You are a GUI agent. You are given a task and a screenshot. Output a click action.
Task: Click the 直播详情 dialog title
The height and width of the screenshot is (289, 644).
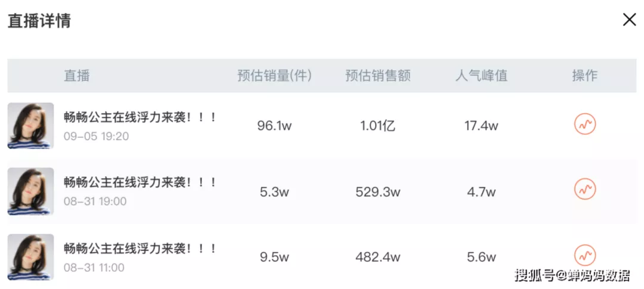coord(39,21)
